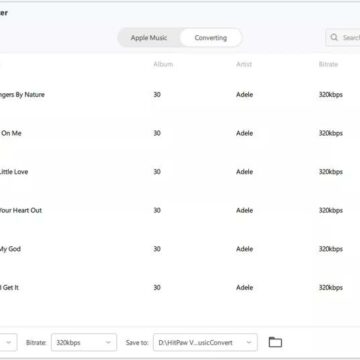Select the song ending in 'Get It'
Screen dimensions: 360x360
(9, 287)
